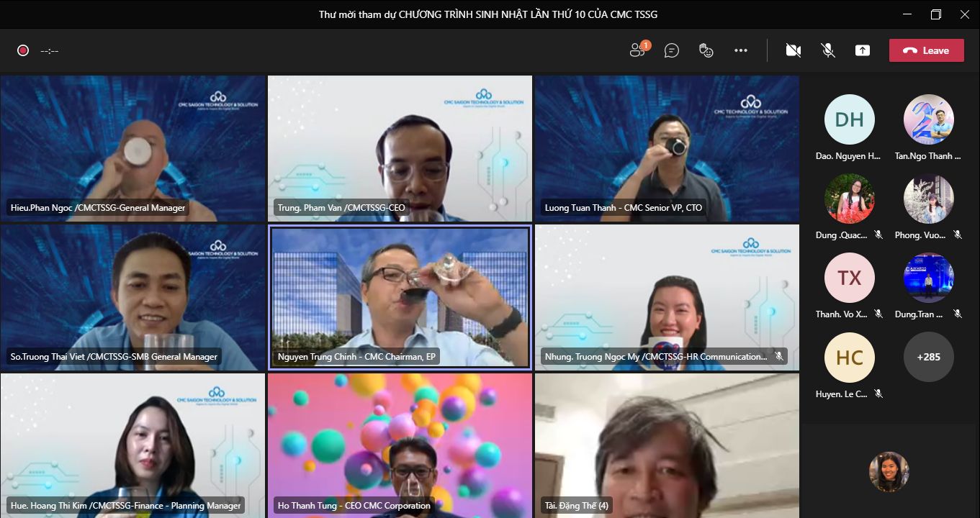Click the meeting window title text
The width and height of the screenshot is (980, 518).
coord(488,14)
